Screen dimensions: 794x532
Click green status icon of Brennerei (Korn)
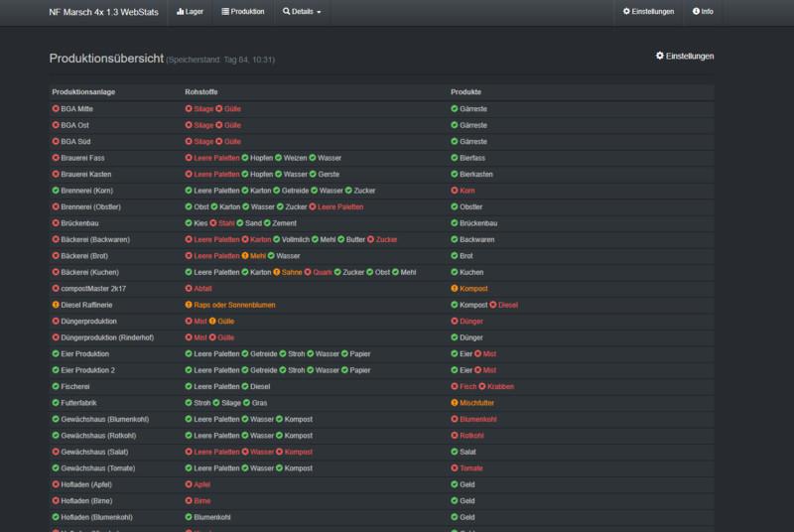click(x=56, y=191)
